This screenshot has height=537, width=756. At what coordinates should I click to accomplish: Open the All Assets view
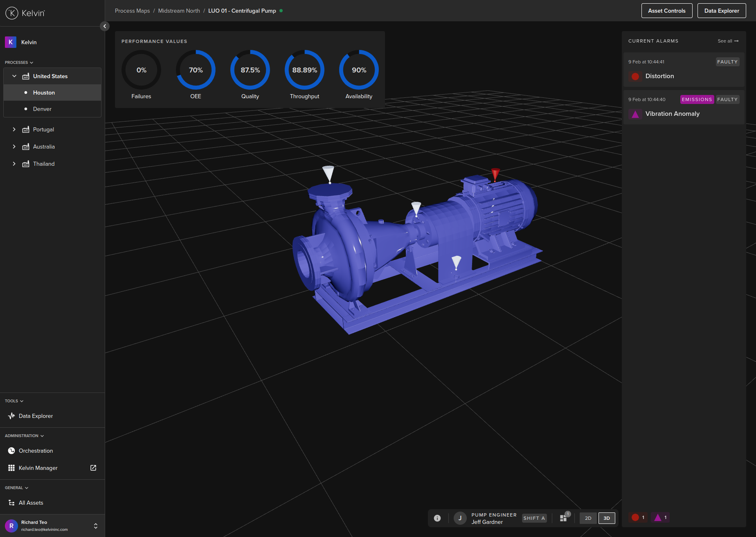pyautogui.click(x=31, y=502)
